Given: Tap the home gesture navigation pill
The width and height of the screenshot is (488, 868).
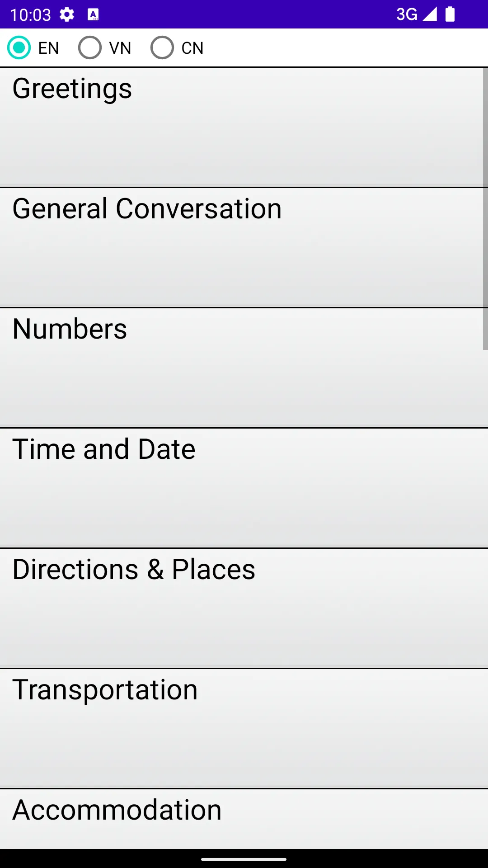Looking at the screenshot, I should point(244,859).
